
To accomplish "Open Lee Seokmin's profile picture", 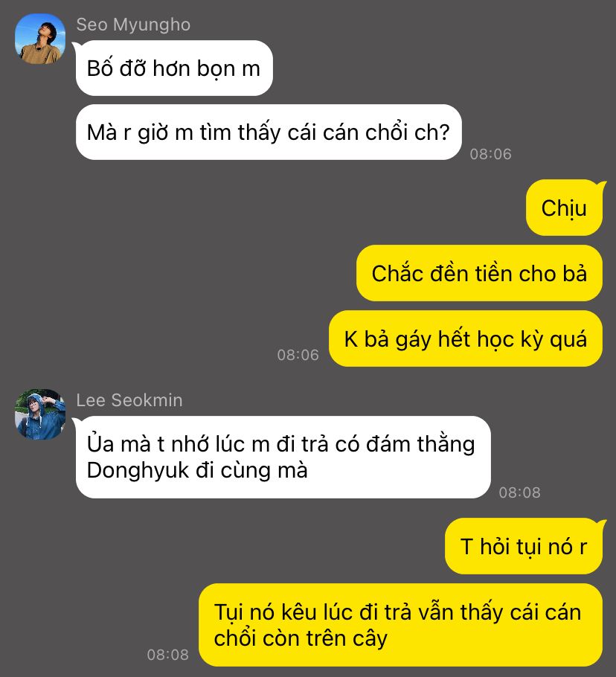I will click(40, 414).
